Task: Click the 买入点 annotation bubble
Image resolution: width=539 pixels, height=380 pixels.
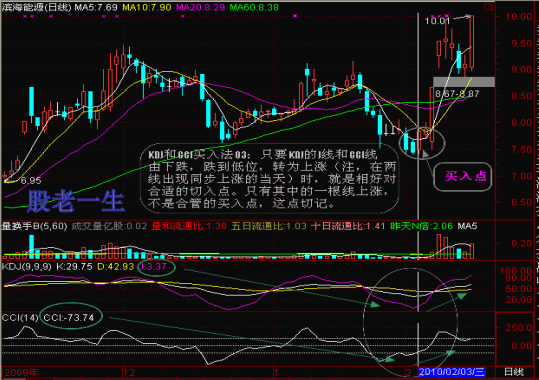Action: click(463, 177)
